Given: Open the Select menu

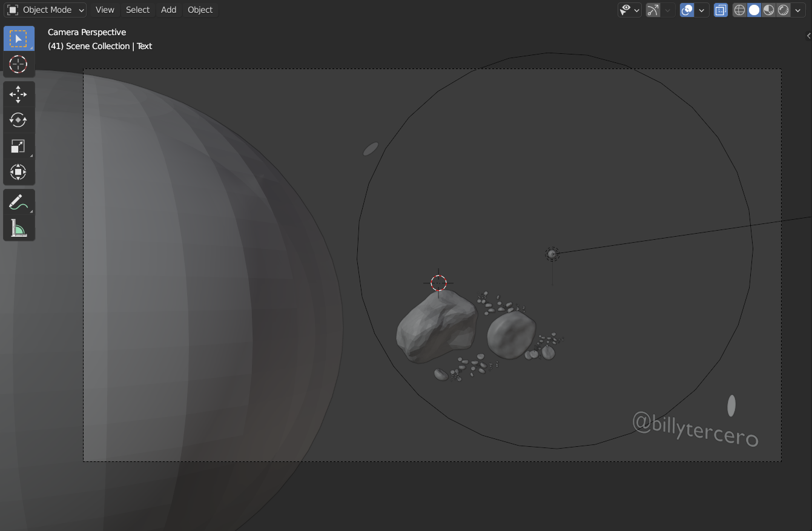Looking at the screenshot, I should pos(137,10).
